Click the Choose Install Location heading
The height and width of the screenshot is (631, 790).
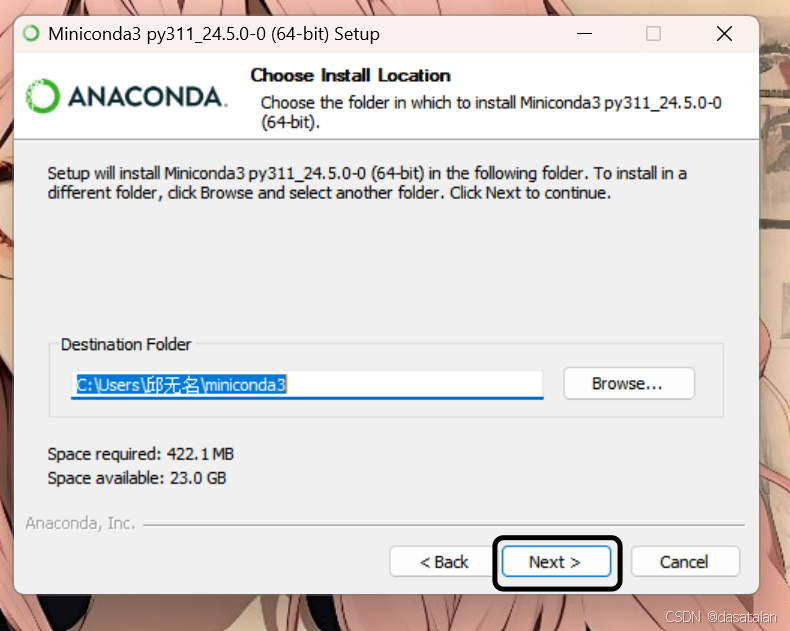click(350, 76)
